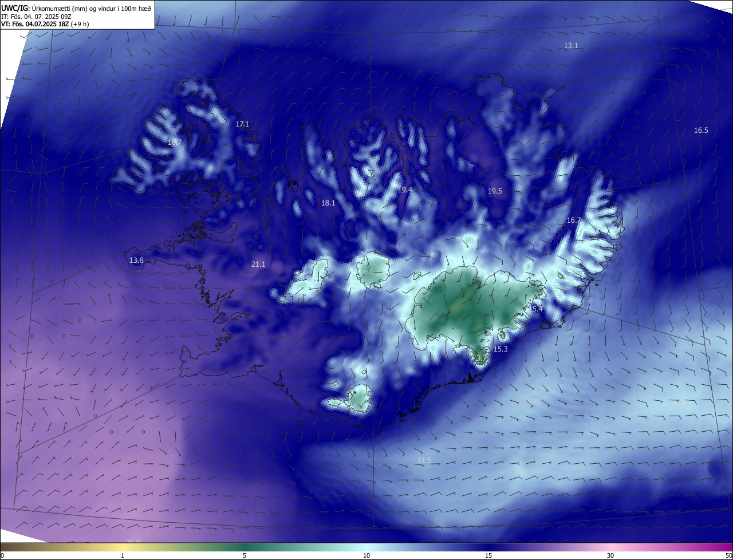
Task: Select the 13.1 value label on the map
Action: point(571,45)
